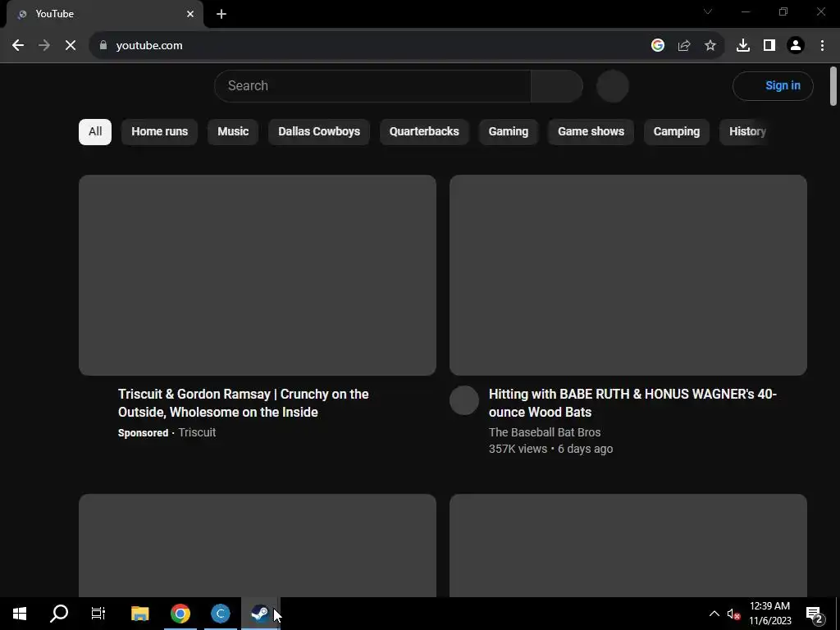840x630 pixels.
Task: Filter by Gaming chip
Action: click(509, 132)
